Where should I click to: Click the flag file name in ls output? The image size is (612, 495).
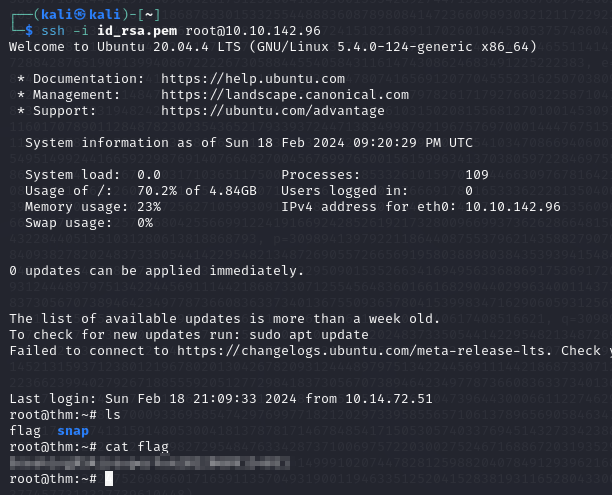[25, 430]
